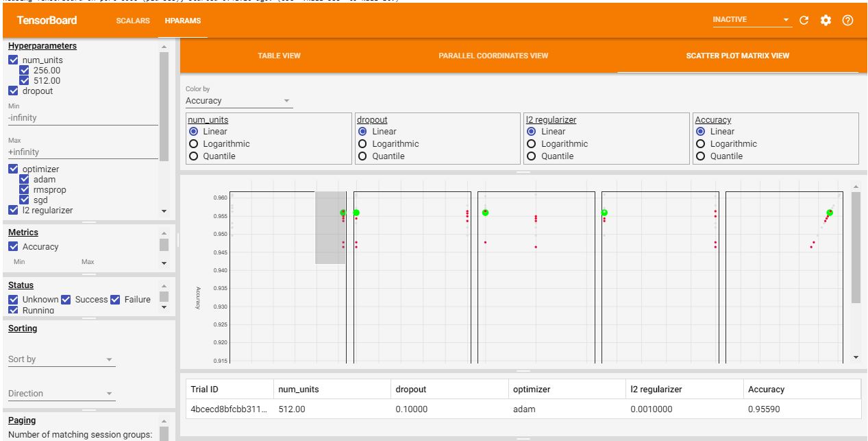Open PARALLEL COORDINATES VIEW tab
868x441 pixels.
pyautogui.click(x=493, y=56)
